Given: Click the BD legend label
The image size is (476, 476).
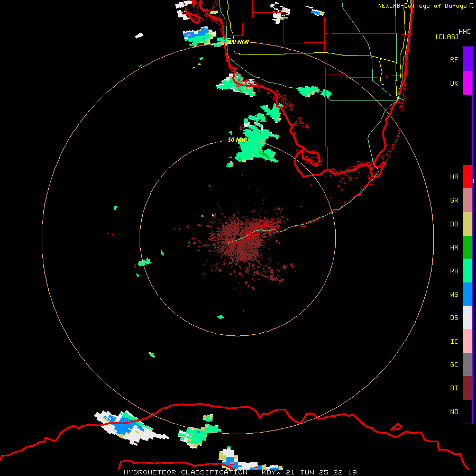Looking at the screenshot, I should pos(454,224).
